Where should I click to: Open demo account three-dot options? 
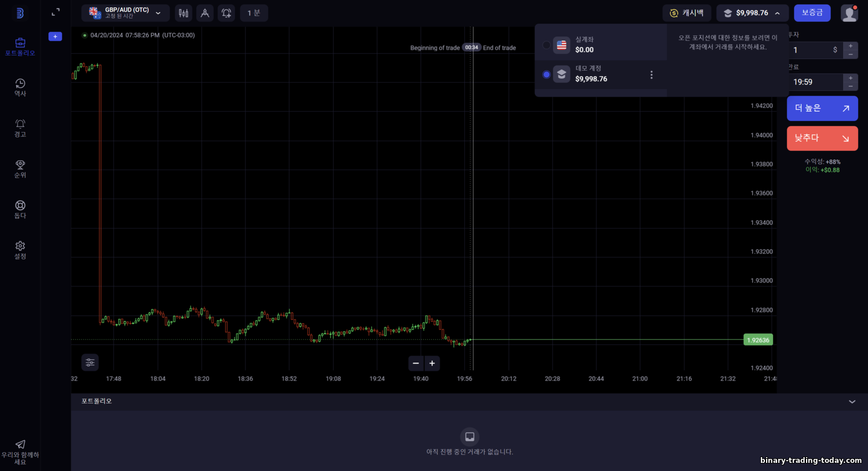[651, 75]
